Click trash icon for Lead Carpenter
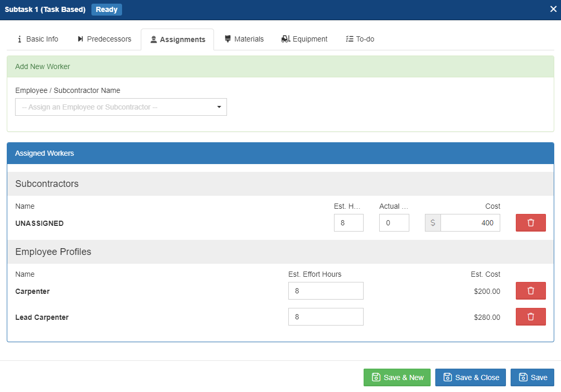Viewport: 561px width, 392px height. click(530, 317)
